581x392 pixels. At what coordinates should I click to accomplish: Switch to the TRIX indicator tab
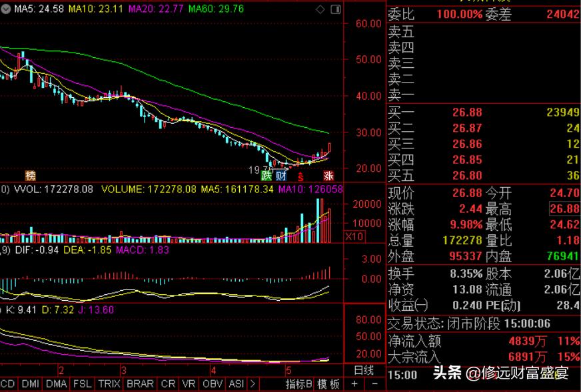tap(109, 384)
